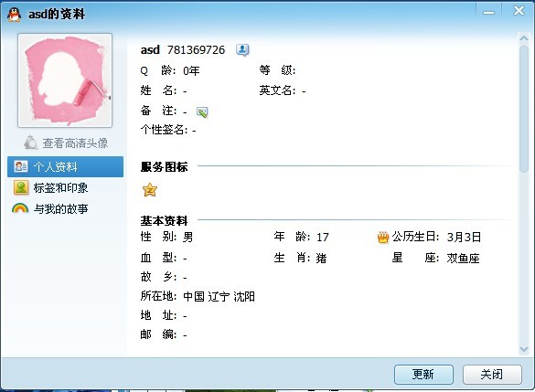This screenshot has width=535, height=392.
Task: Click the QQ penguin icon in title bar
Action: click(x=15, y=15)
